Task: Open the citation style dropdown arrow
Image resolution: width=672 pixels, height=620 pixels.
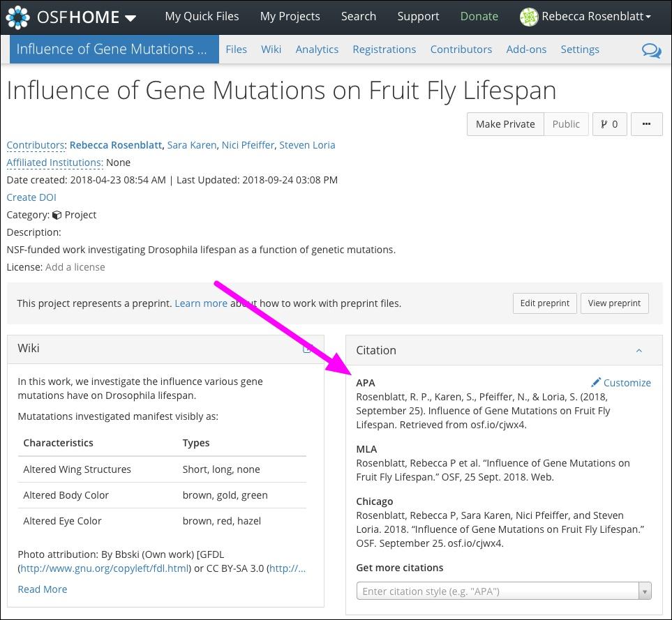Action: 645,591
